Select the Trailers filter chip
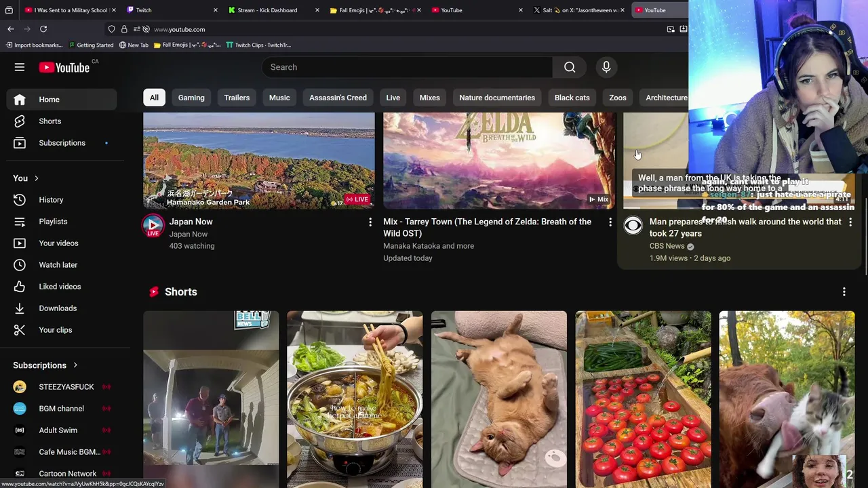Image resolution: width=868 pixels, height=488 pixels. pos(237,98)
